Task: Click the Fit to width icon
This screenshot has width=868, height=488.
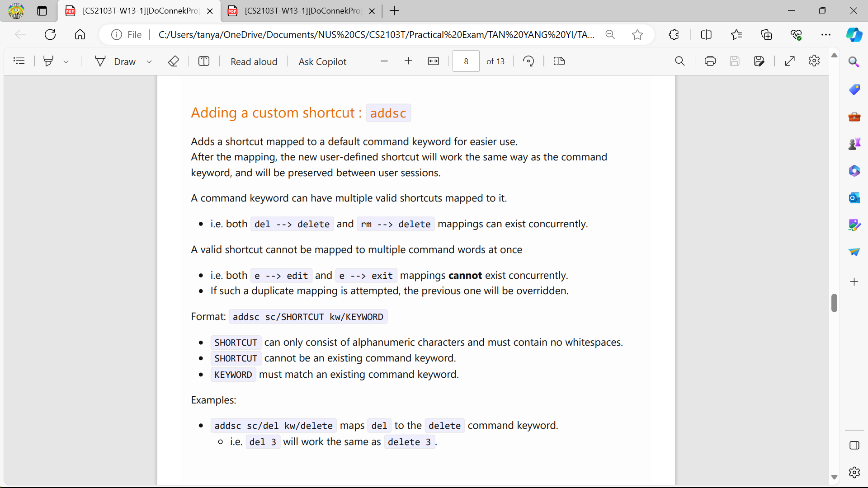Action: tap(433, 61)
